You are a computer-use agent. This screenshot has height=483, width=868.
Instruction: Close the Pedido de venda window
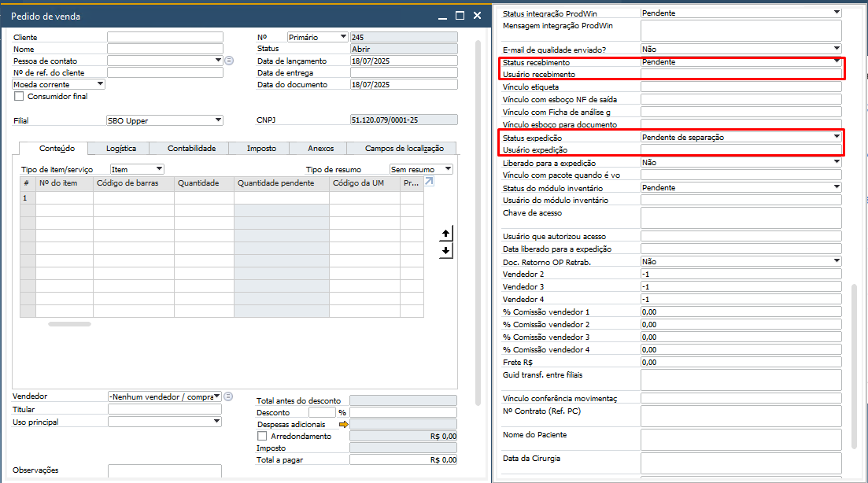click(477, 16)
